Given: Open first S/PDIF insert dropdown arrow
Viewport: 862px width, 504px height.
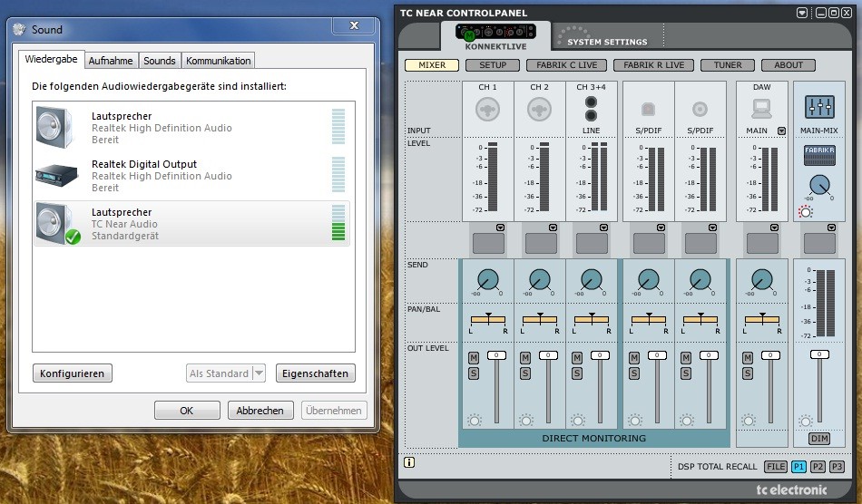Looking at the screenshot, I should (x=661, y=228).
